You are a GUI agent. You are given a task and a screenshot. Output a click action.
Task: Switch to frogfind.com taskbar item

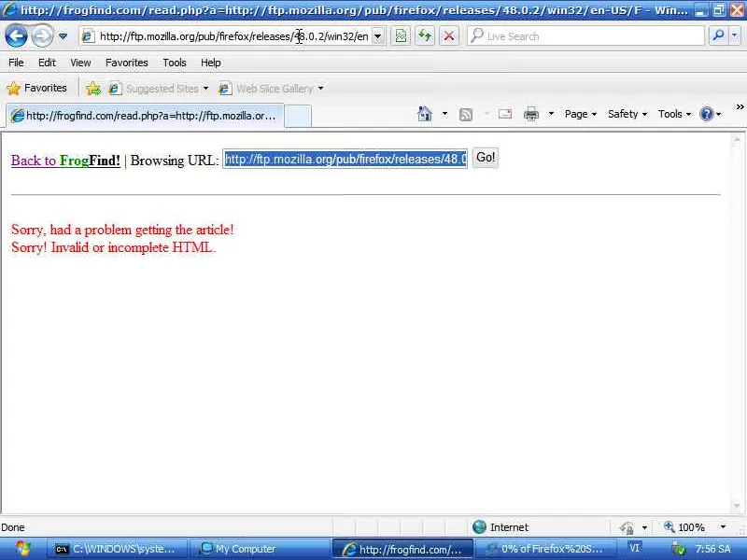pos(402,549)
